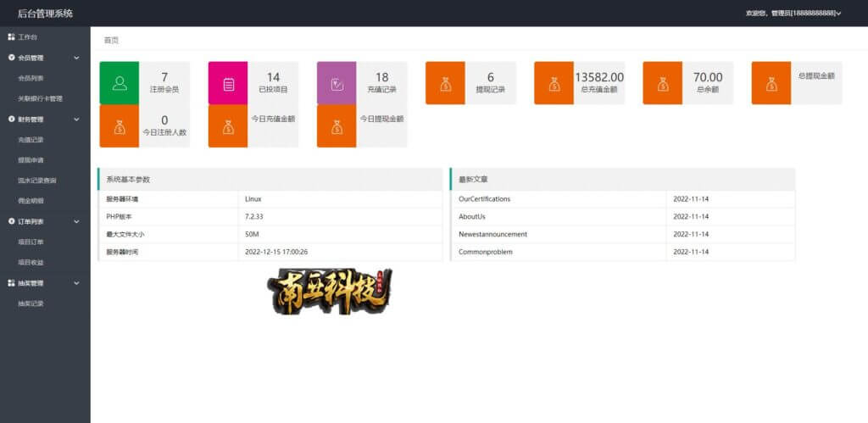
Task: Click the 总提现金额 money bag icon
Action: (771, 83)
